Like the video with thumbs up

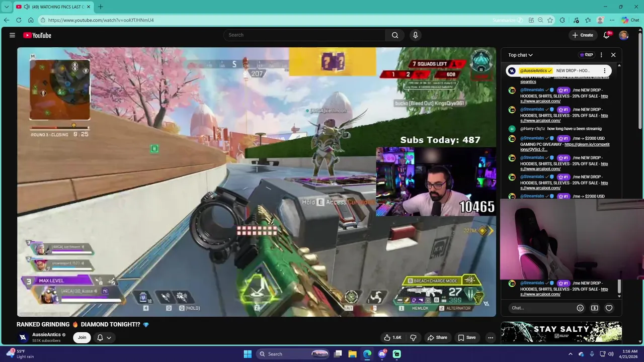[x=392, y=338]
